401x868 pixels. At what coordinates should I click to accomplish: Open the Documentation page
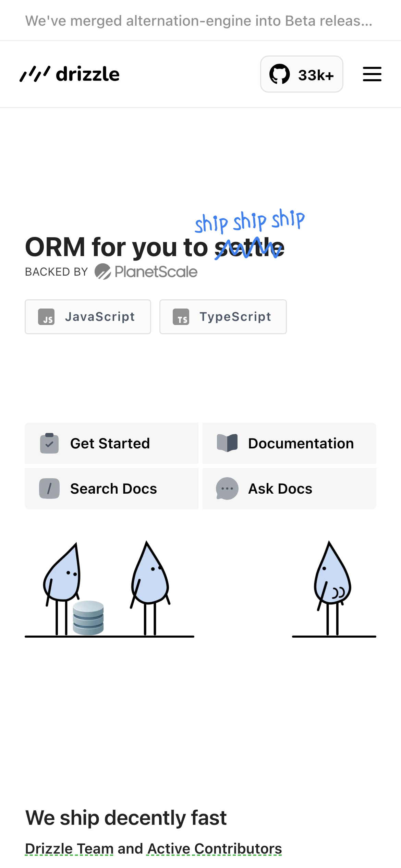tap(300, 443)
